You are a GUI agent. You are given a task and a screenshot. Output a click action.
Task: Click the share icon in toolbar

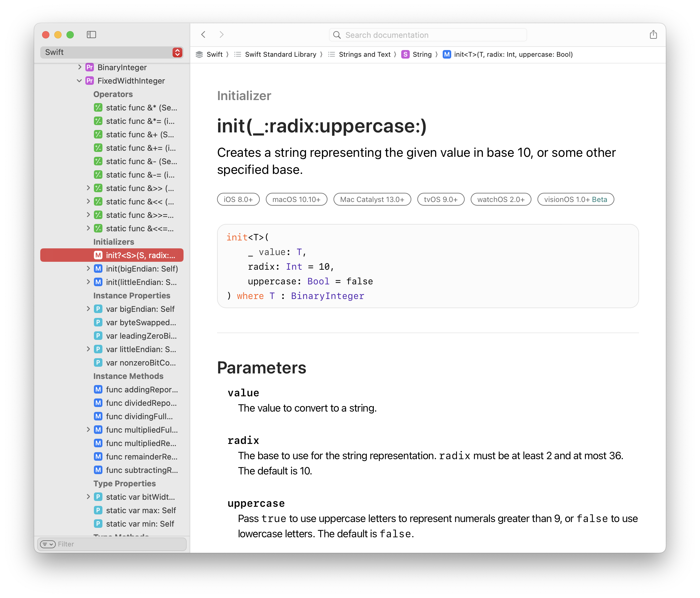click(653, 35)
